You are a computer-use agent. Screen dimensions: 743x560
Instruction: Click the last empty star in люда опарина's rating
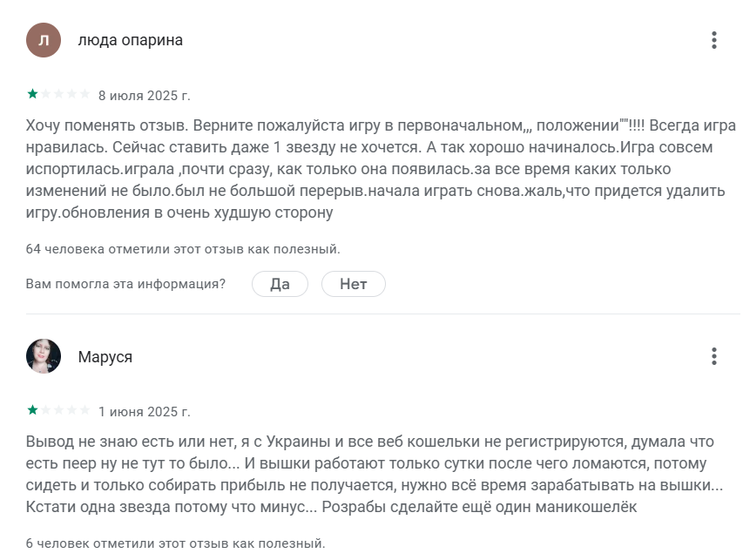pyautogui.click(x=84, y=94)
